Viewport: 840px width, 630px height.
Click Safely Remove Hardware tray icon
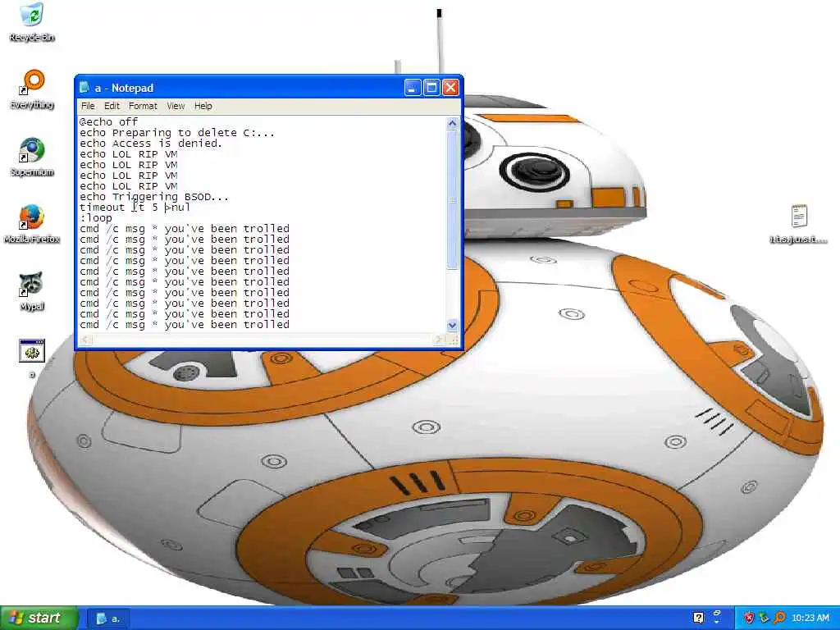[x=764, y=618]
